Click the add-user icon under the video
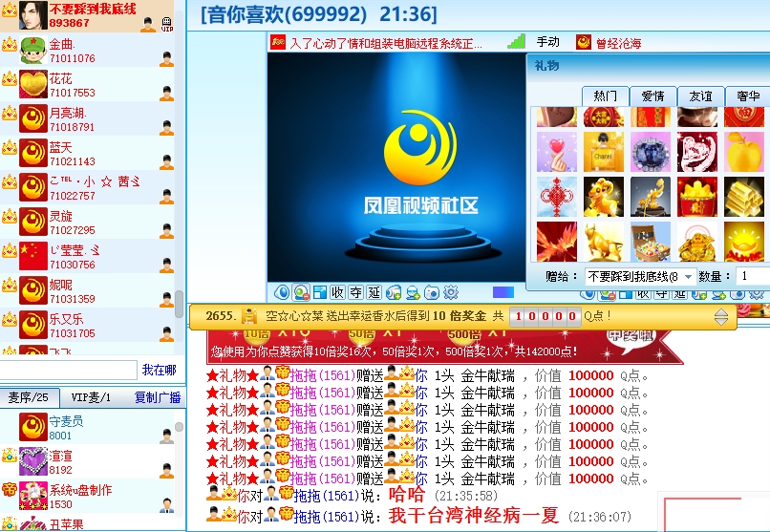 pos(413,292)
